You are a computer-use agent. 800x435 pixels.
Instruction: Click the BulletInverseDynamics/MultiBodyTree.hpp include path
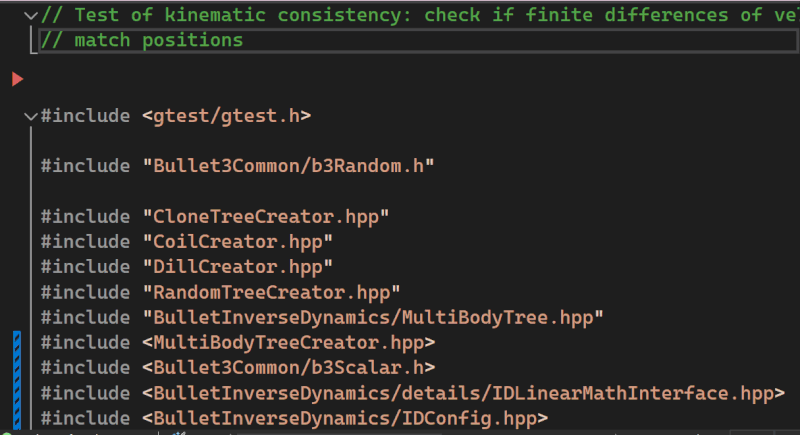coord(373,317)
